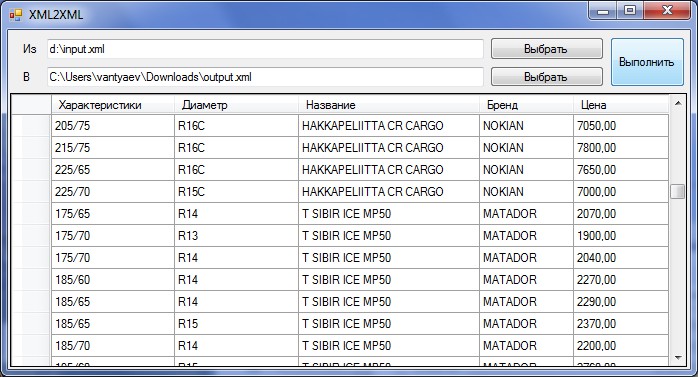Viewport: 698px width, 377px height.
Task: Sort by the Характеристики column header
Action: [113, 105]
